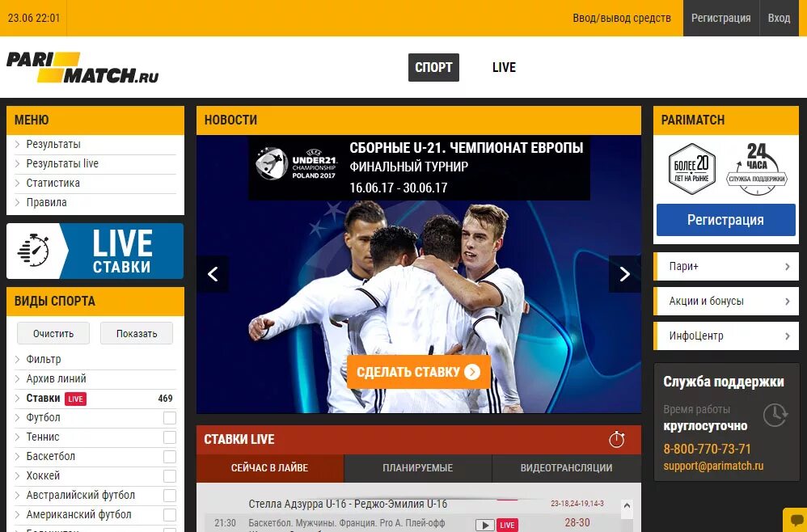807x532 pixels.
Task: Click the stopwatch icon in Ставки Live header
Action: tap(617, 439)
